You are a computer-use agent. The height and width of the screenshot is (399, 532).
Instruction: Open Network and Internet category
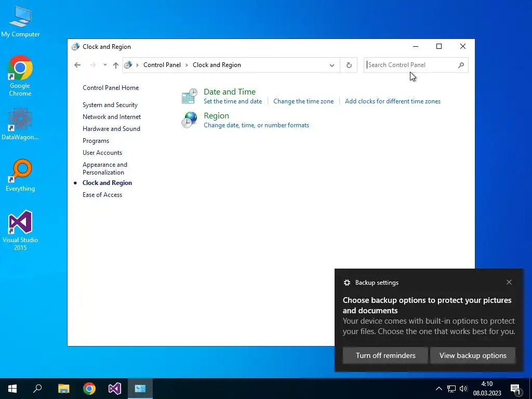[112, 117]
